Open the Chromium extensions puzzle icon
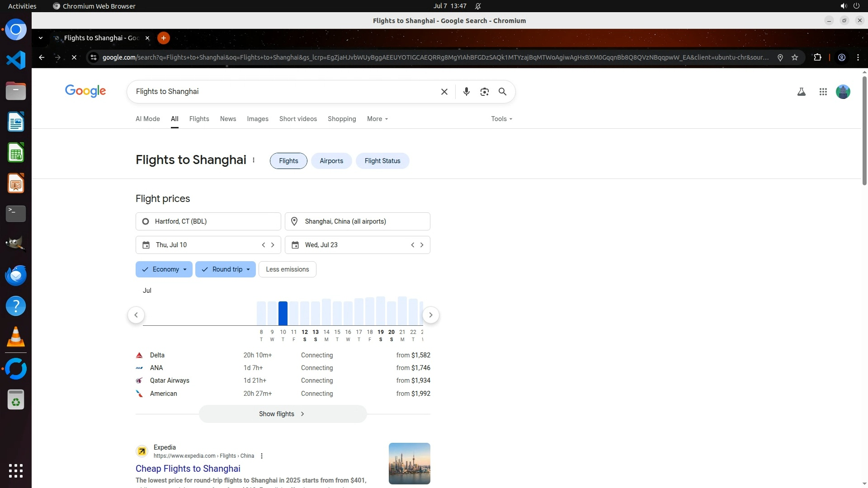868x488 pixels. 817,57
